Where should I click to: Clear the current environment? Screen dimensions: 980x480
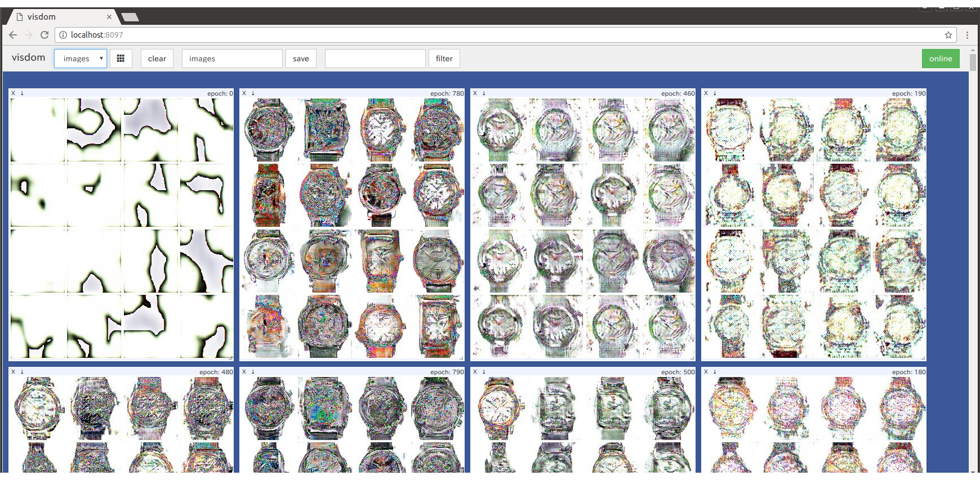tap(157, 59)
